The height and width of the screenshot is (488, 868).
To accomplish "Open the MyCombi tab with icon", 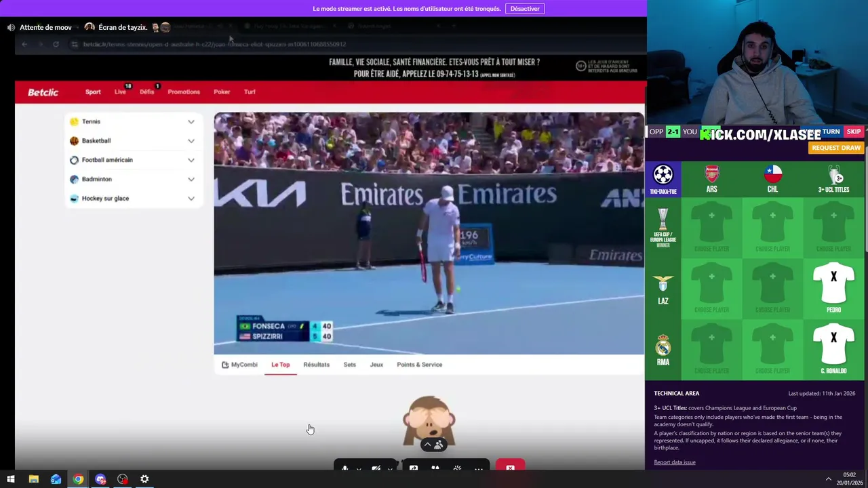I will (x=239, y=365).
